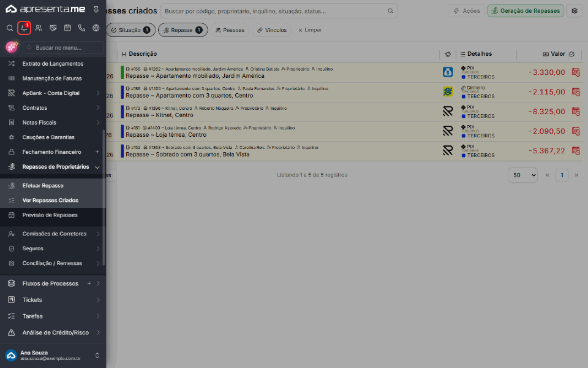This screenshot has width=588, height=368.
Task: Open the Ações button
Action: coord(466,11)
